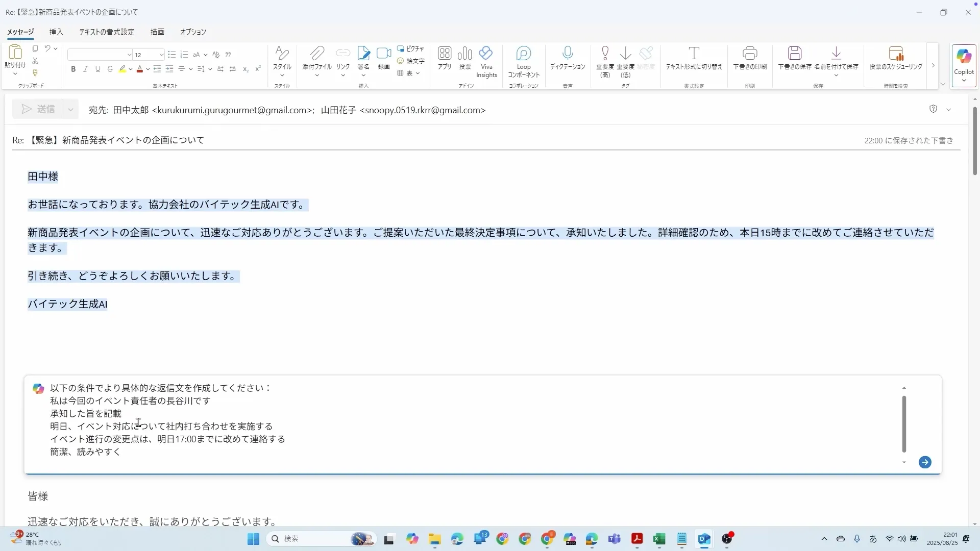Toggle italic formatting
Viewport: 980px width, 551px height.
click(85, 69)
